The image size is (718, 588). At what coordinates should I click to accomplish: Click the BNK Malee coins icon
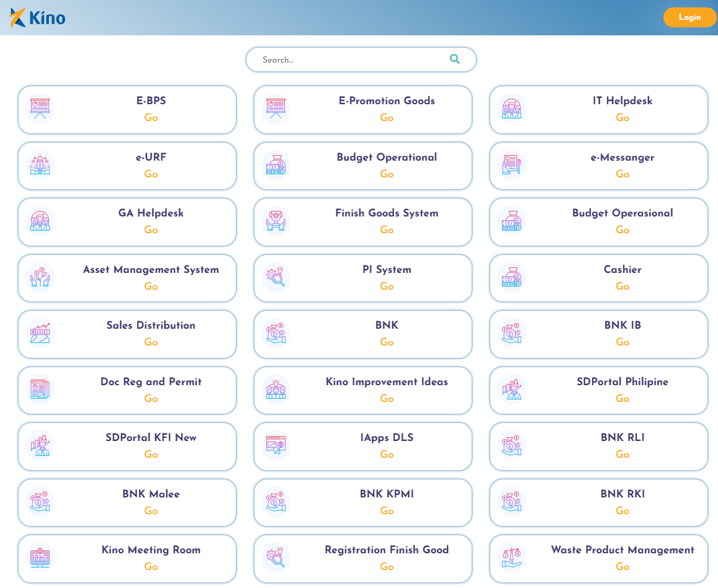click(40, 502)
